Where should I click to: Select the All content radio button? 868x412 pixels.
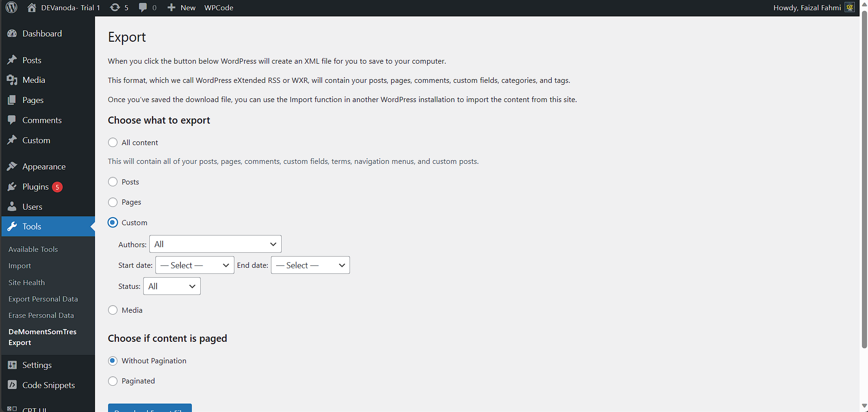113,142
